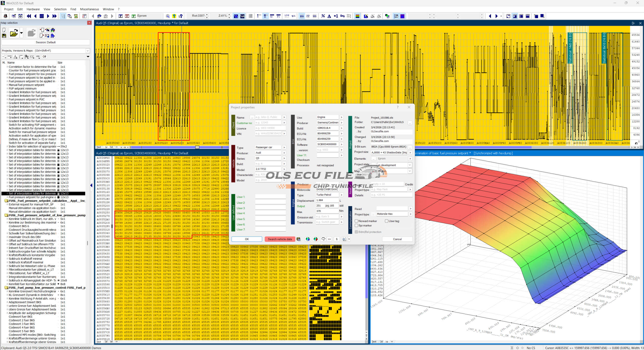Click the yellow question mark help icon

coord(174,16)
